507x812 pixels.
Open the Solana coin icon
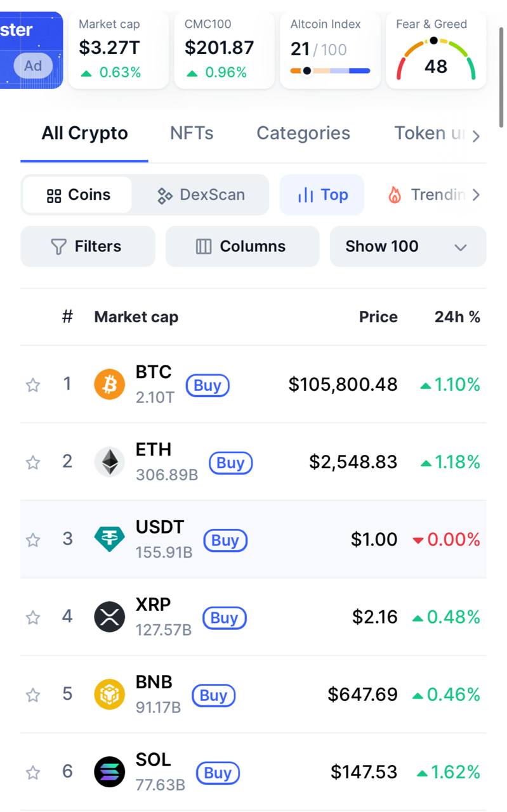click(110, 772)
